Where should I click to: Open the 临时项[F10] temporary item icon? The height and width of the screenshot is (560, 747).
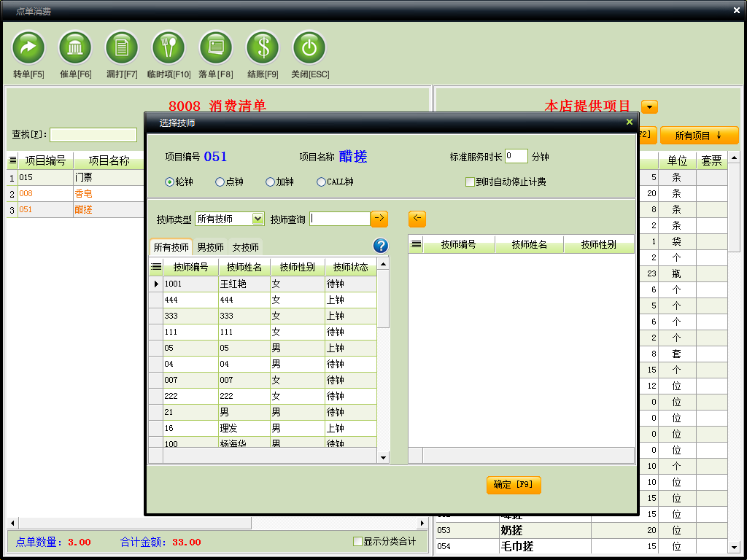pos(169,47)
